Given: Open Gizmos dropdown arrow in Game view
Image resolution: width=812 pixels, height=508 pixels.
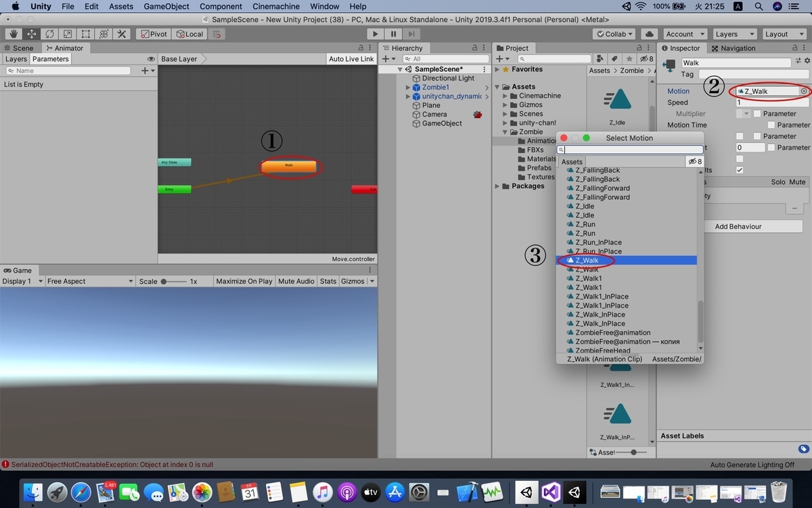Looking at the screenshot, I should (372, 281).
